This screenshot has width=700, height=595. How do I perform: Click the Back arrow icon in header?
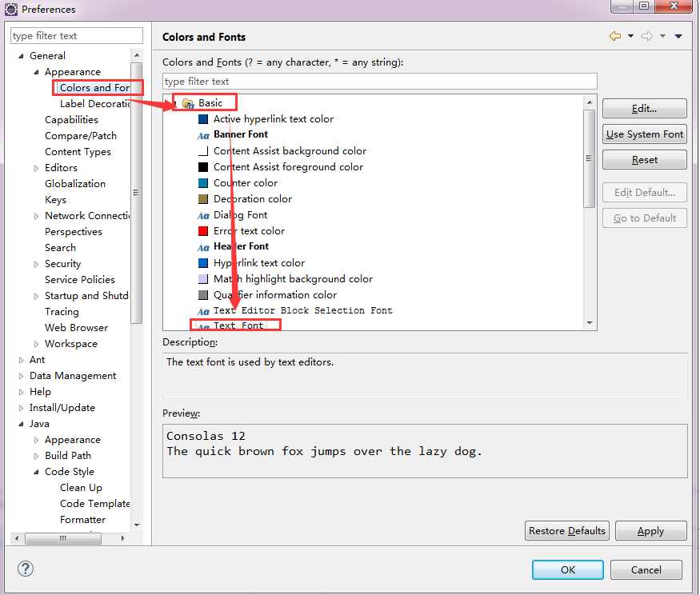[x=614, y=36]
